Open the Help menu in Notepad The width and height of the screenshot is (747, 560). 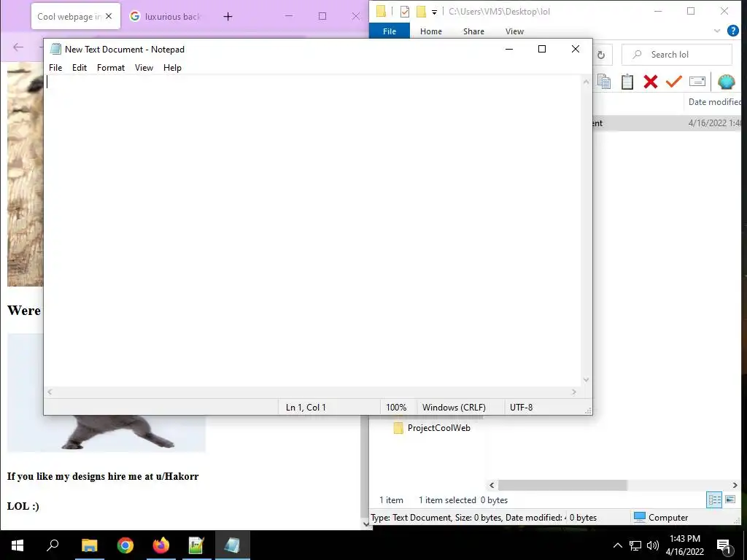[x=172, y=68]
